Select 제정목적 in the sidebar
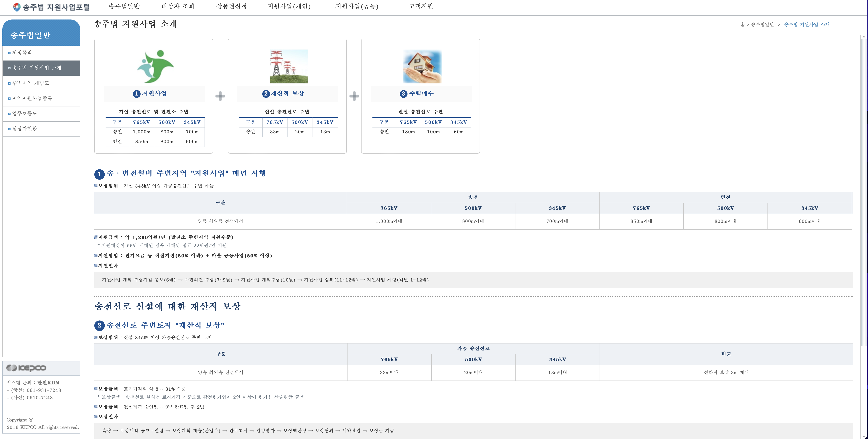 22,53
